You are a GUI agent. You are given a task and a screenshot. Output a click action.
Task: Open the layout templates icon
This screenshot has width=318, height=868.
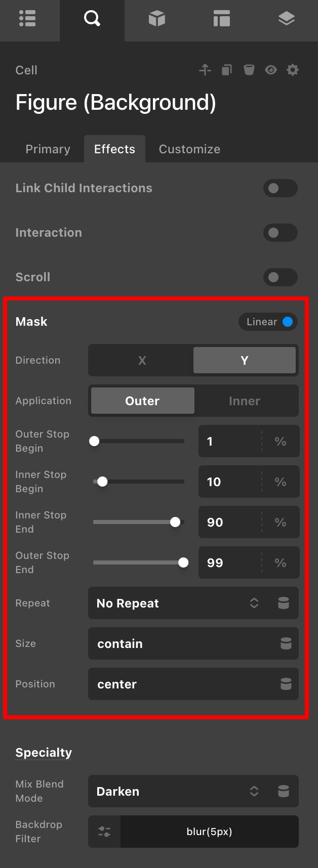tap(222, 19)
